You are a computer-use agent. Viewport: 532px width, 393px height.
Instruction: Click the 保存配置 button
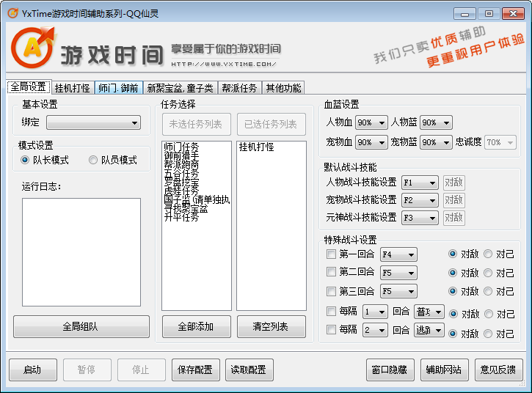coord(195,370)
